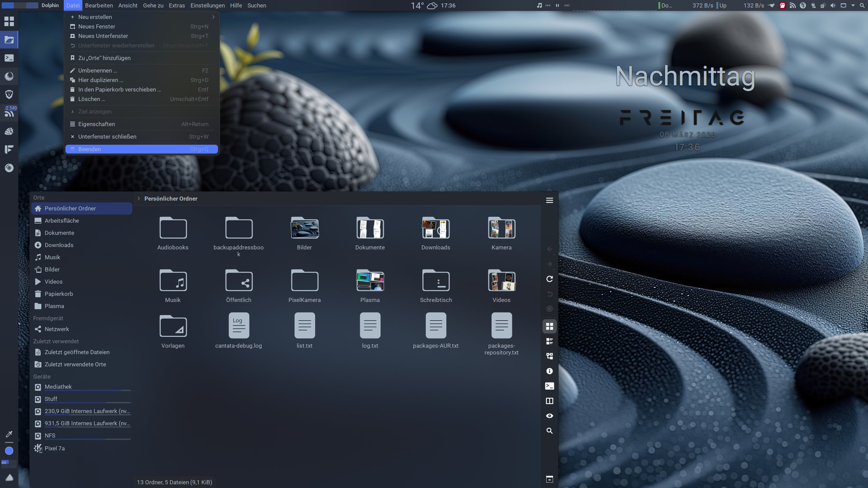This screenshot has height=488, width=868.
Task: Select the icons view mode toggle
Action: click(549, 326)
